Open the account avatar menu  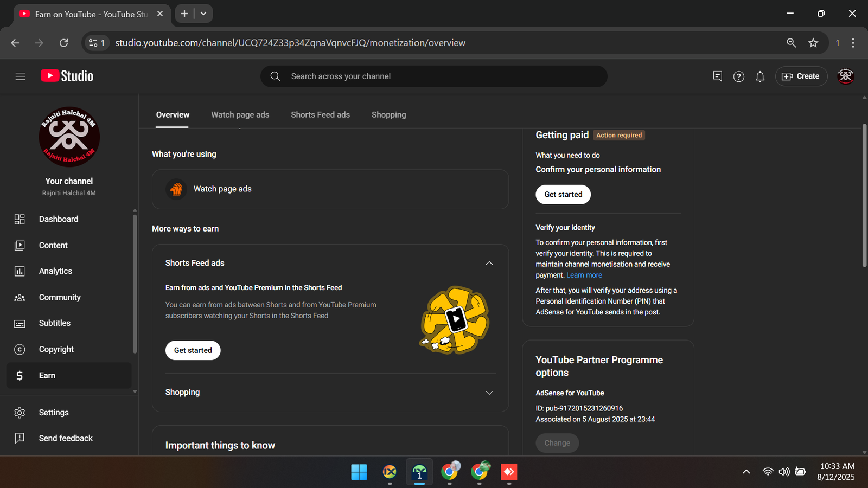[845, 76]
